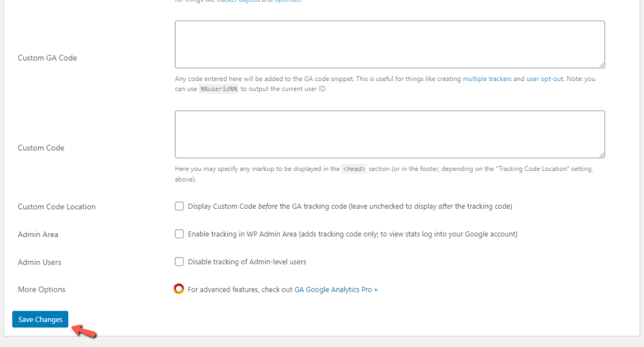The width and height of the screenshot is (644, 347).
Task: Click the Custom Code label
Action: click(41, 148)
